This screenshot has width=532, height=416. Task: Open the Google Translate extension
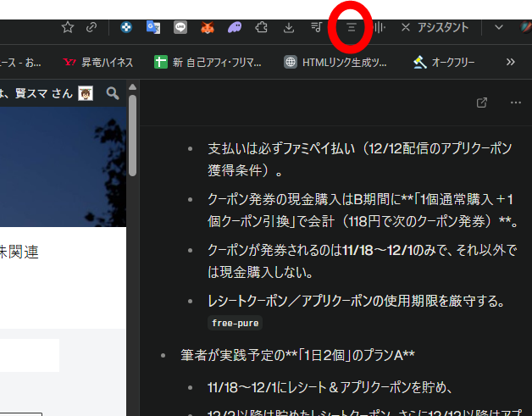click(153, 27)
